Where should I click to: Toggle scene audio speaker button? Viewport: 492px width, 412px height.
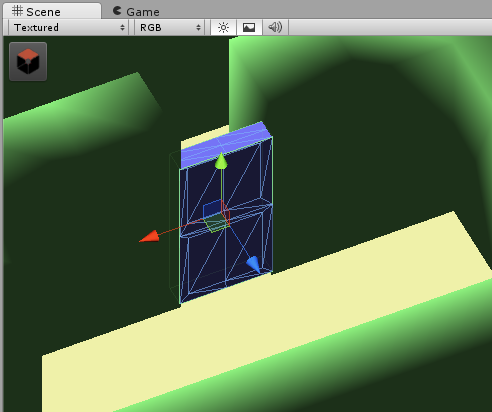[x=275, y=27]
